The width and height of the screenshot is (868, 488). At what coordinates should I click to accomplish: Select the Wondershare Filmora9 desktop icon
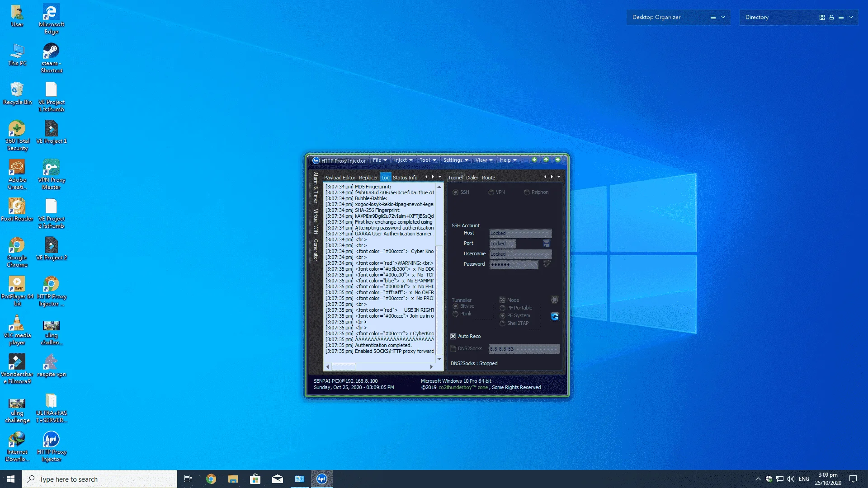17,369
